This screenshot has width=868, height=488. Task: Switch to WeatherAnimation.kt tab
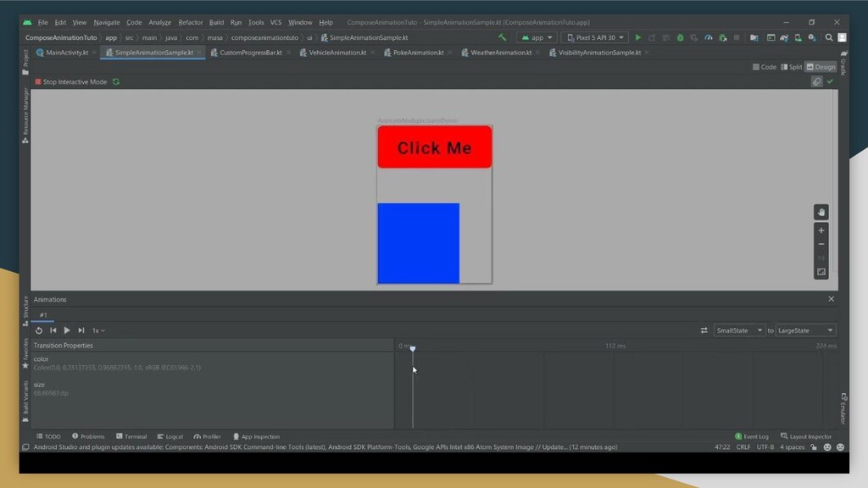point(500,53)
